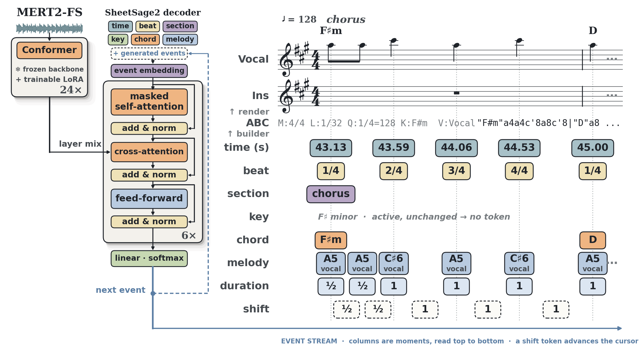644x360 pixels.
Task: Select the section legend tag
Action: pyautogui.click(x=180, y=26)
